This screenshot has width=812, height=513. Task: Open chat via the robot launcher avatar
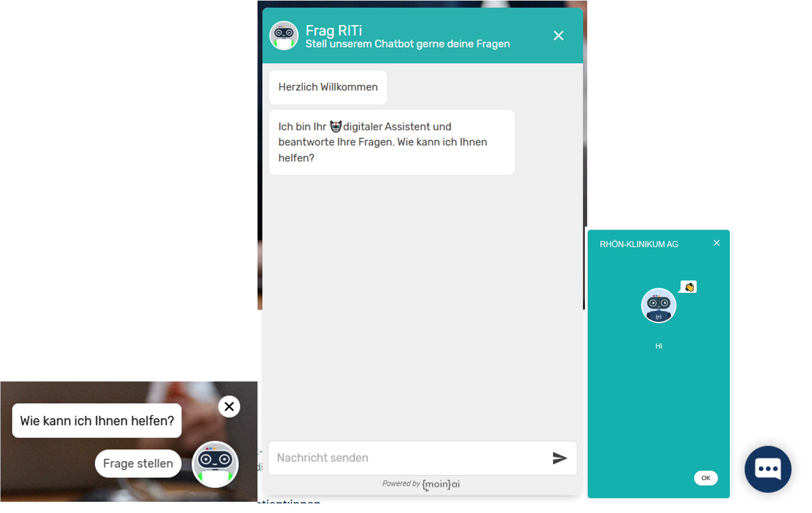[215, 464]
